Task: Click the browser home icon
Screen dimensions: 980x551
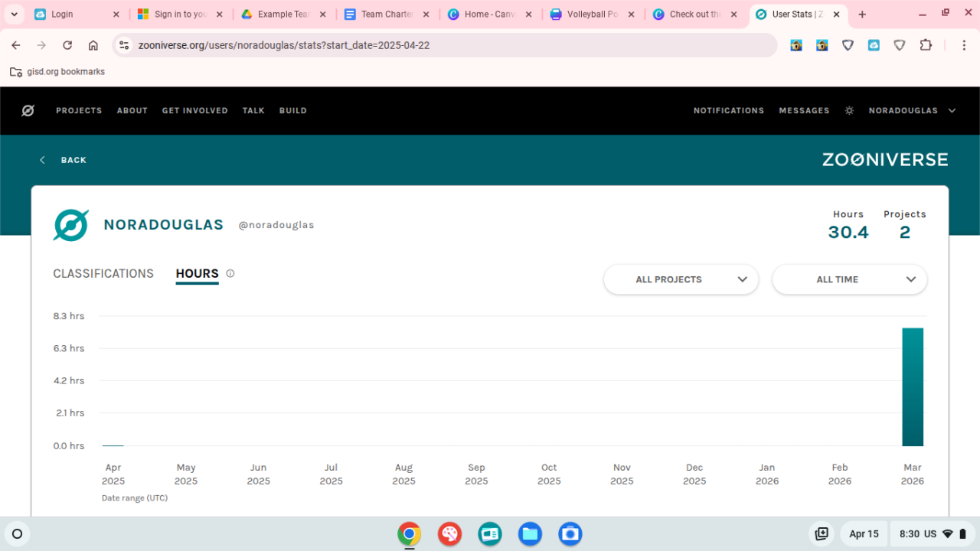Action: click(93, 45)
